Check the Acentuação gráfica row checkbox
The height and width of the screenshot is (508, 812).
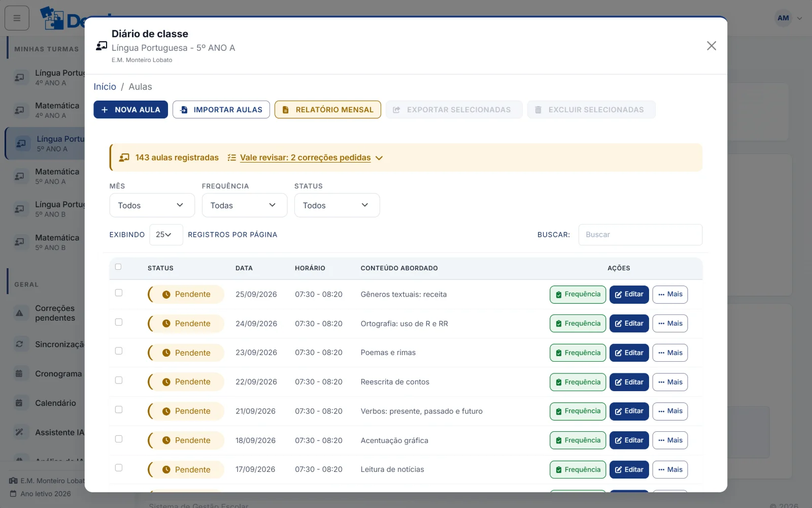tap(119, 439)
